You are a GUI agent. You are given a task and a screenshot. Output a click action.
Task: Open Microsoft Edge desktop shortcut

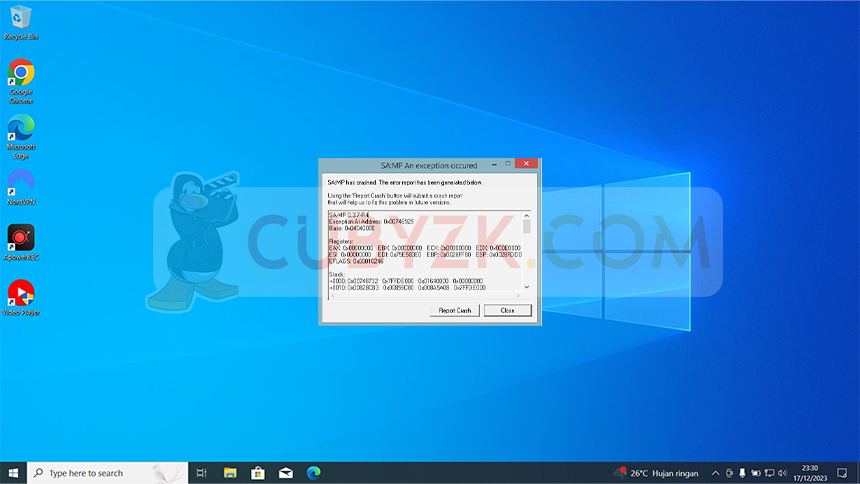[x=21, y=137]
